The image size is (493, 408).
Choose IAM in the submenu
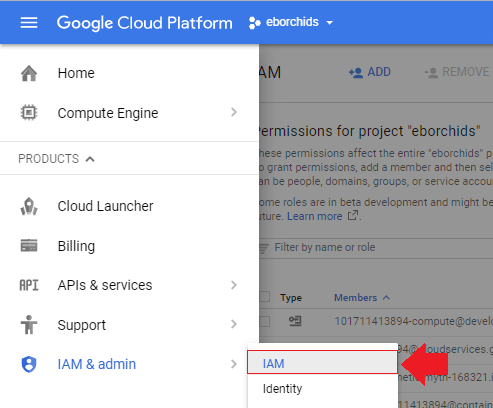click(x=322, y=362)
